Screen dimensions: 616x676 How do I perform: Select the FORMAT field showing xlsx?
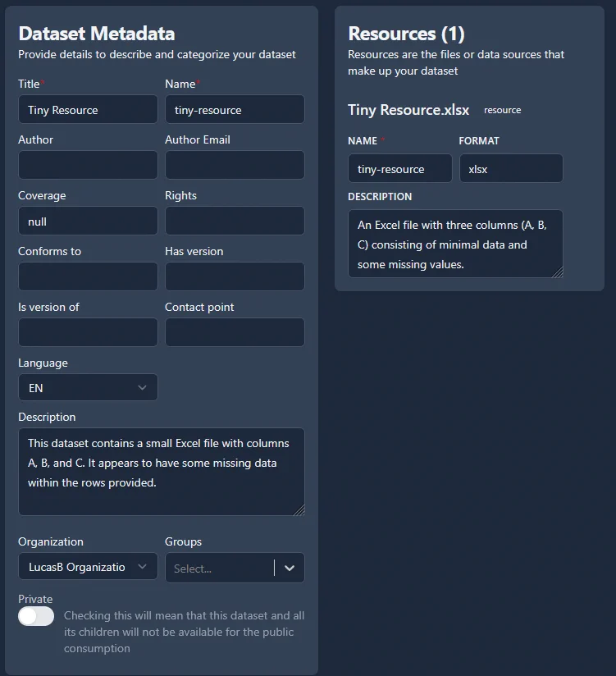[511, 168]
